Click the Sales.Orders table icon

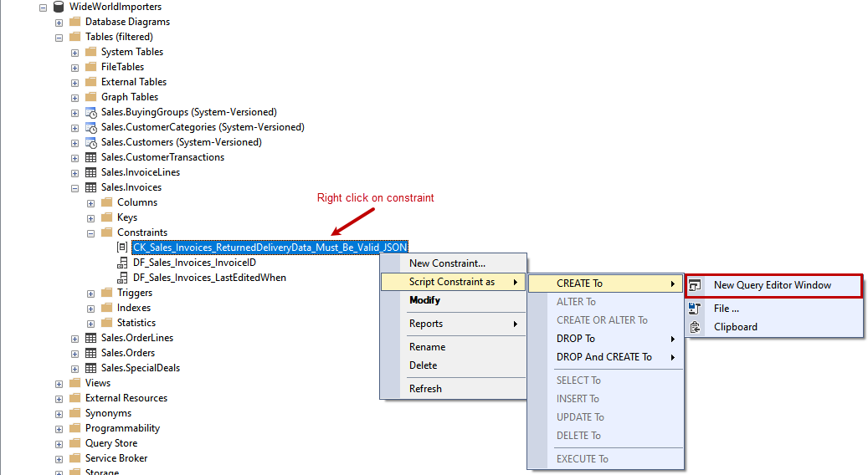pyautogui.click(x=90, y=353)
